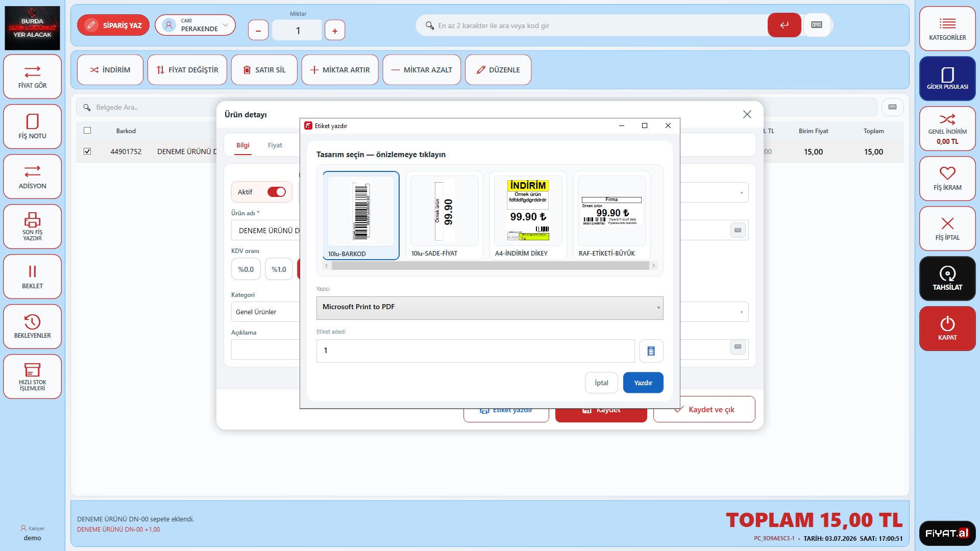
Task: Click the Etiket adedi input field
Action: tap(475, 351)
